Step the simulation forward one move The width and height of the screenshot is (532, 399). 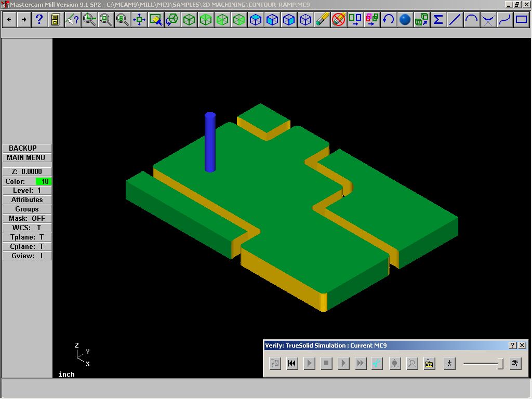(343, 363)
